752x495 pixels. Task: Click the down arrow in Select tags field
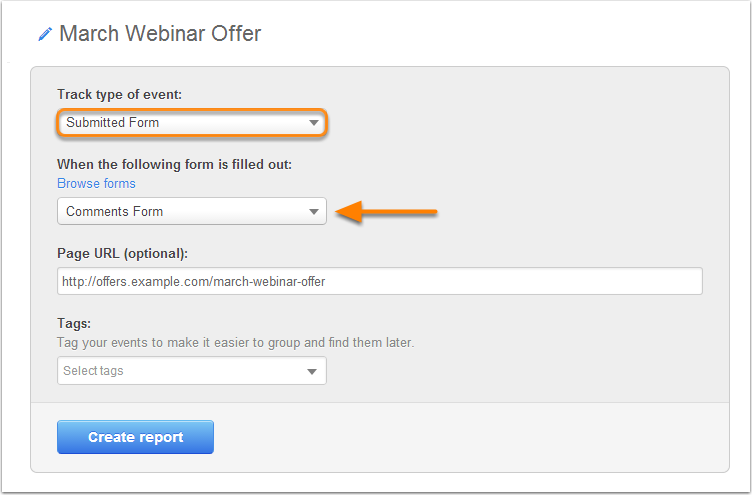[x=312, y=371]
